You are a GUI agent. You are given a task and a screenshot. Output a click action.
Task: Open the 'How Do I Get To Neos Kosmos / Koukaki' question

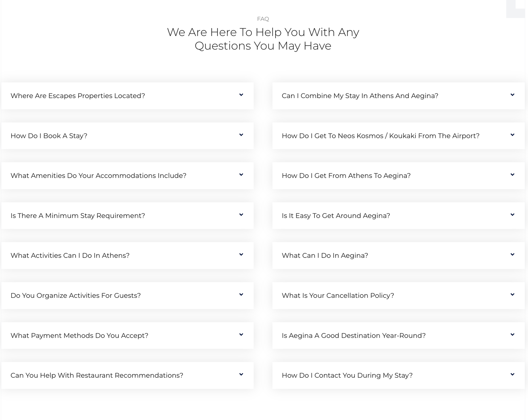pyautogui.click(x=380, y=136)
